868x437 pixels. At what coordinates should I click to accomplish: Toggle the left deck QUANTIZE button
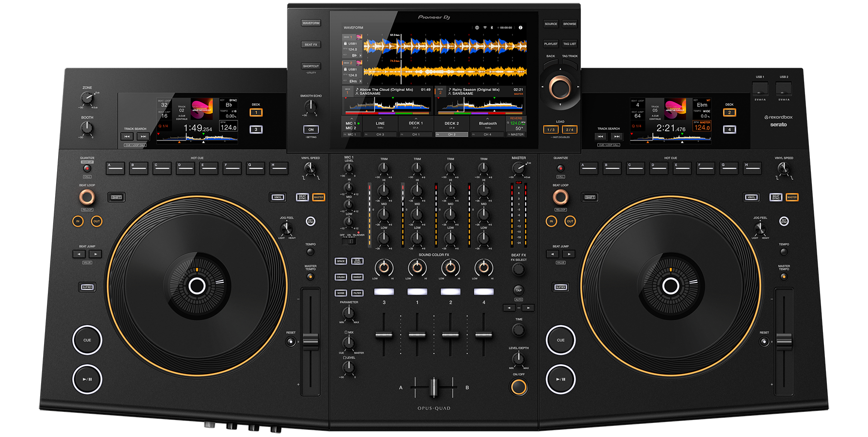pos(87,169)
